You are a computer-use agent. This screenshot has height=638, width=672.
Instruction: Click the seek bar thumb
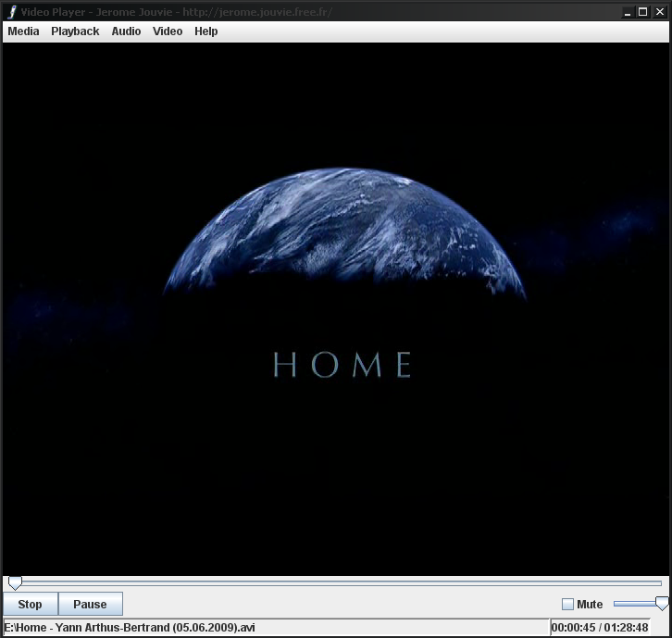(x=15, y=583)
